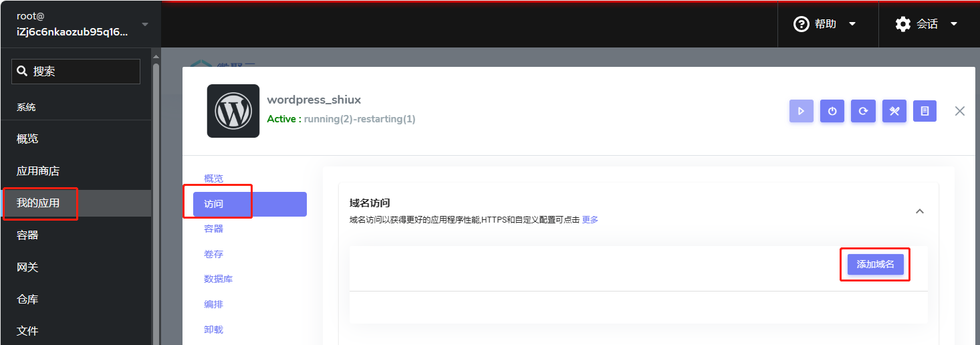The width and height of the screenshot is (980, 345).
Task: Restart the wordpress_shiux app
Action: tap(863, 112)
